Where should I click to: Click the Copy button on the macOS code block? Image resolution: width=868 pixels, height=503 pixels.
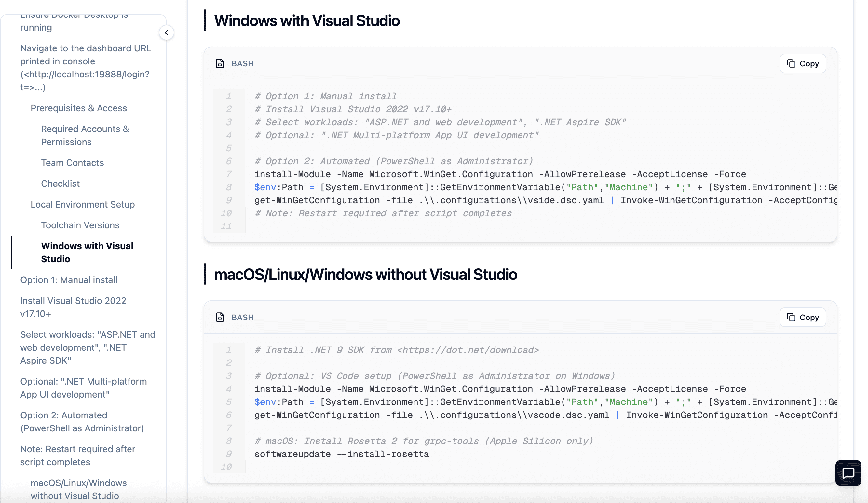pos(803,317)
